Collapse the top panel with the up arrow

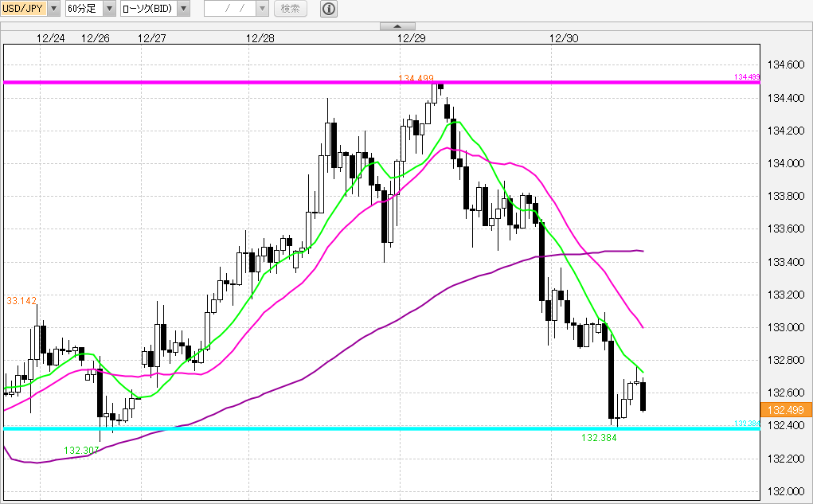point(397,26)
